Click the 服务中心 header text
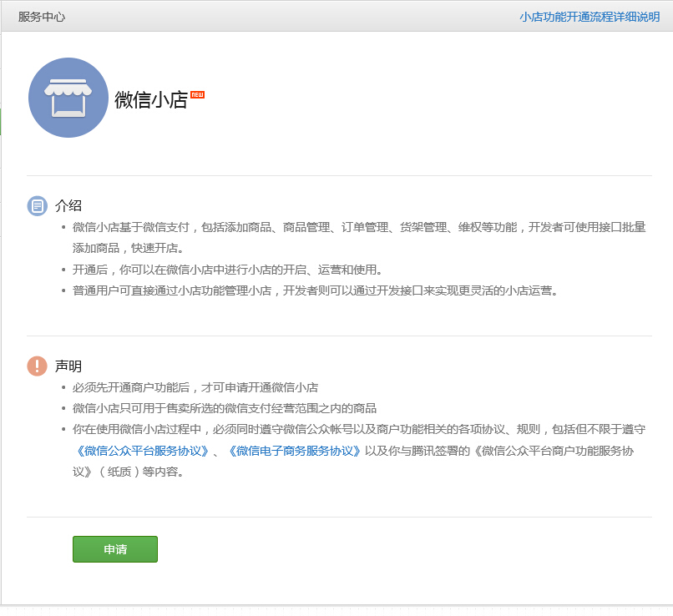 (42, 17)
